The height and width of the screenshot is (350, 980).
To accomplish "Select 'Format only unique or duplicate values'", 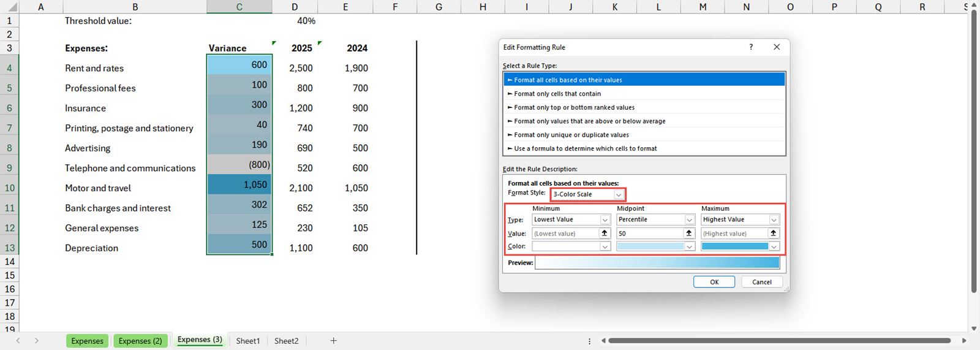I will (x=644, y=135).
